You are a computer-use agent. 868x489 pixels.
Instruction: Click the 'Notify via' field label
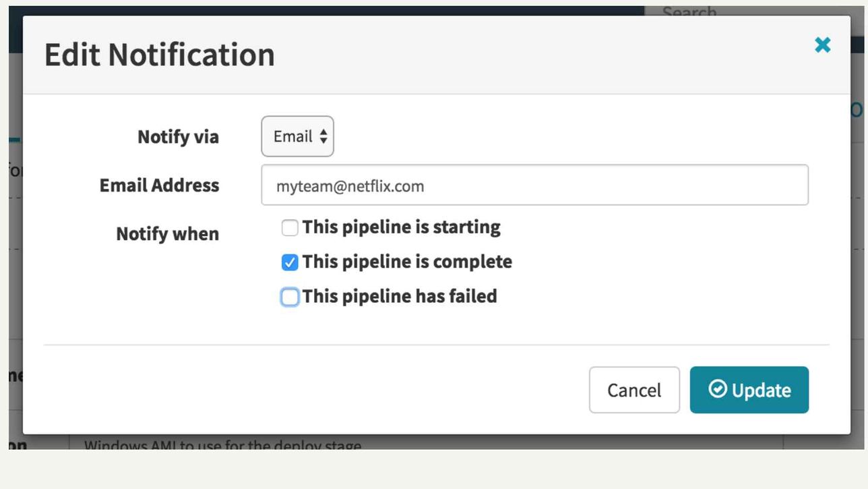[x=178, y=137]
